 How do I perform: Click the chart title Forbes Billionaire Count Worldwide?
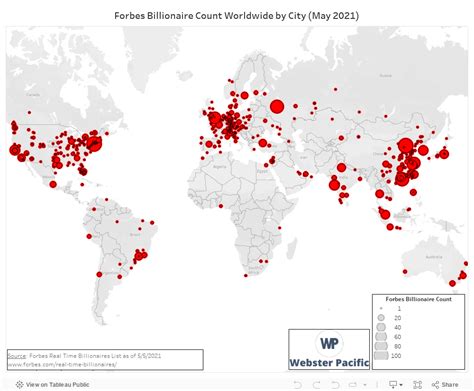click(236, 15)
